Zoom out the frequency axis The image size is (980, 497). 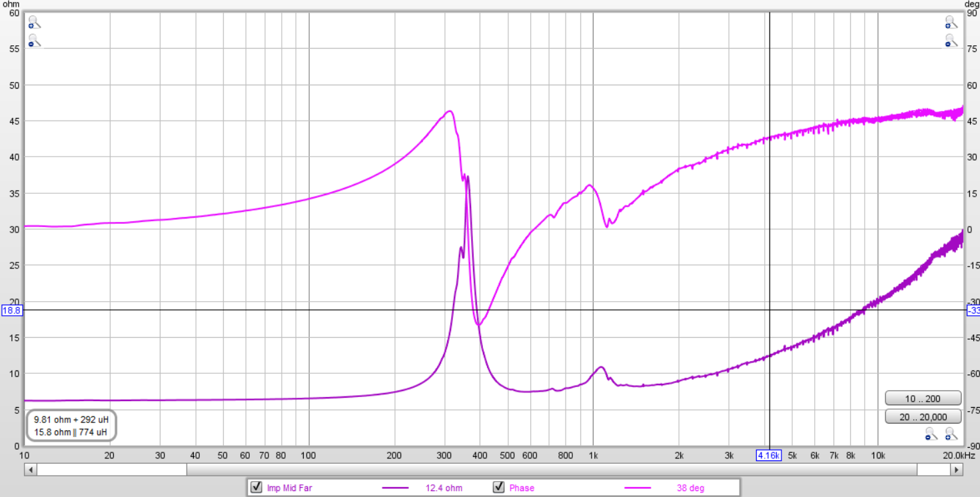click(x=932, y=435)
